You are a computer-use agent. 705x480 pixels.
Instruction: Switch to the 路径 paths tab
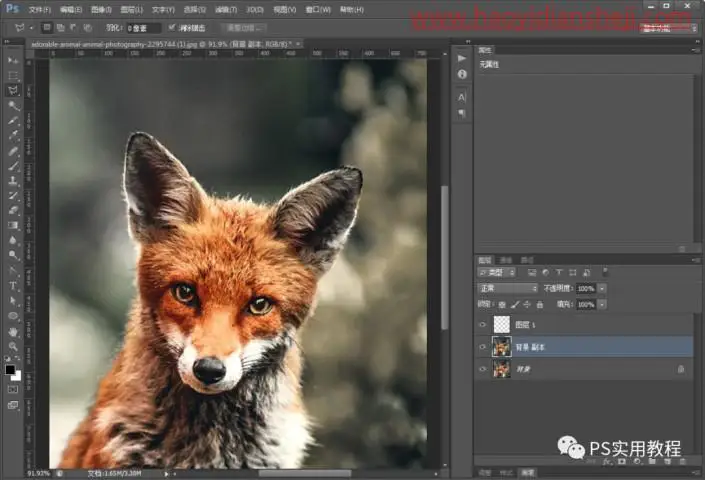(x=527, y=260)
